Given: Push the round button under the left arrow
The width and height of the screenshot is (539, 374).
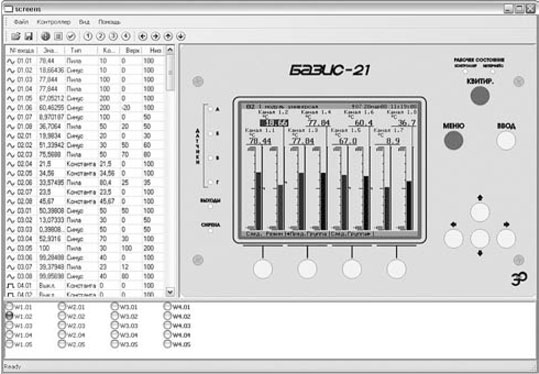Looking at the screenshot, I should (x=453, y=239).
